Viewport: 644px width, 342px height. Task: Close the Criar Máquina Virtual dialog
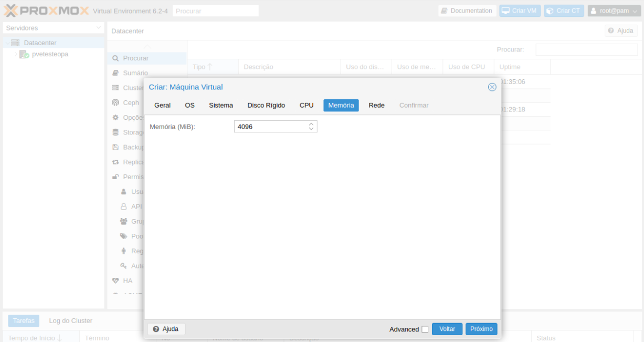pos(492,87)
